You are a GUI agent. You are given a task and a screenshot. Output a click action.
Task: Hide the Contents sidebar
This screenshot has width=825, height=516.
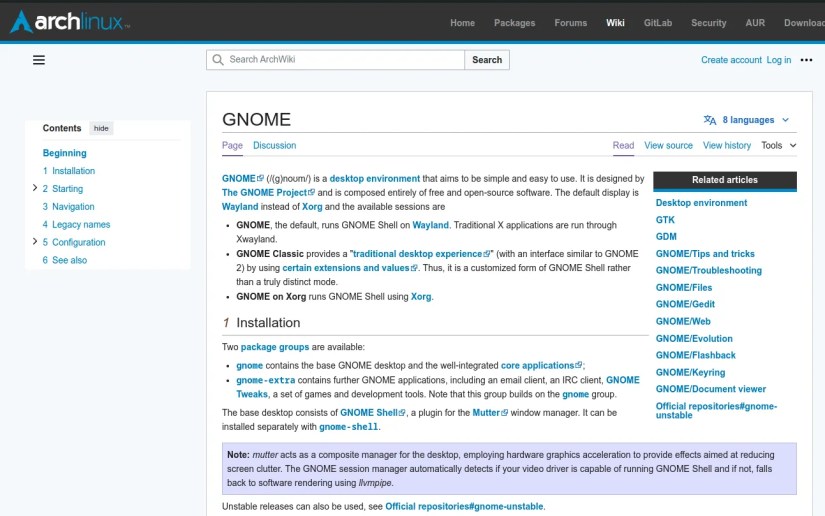coord(101,128)
